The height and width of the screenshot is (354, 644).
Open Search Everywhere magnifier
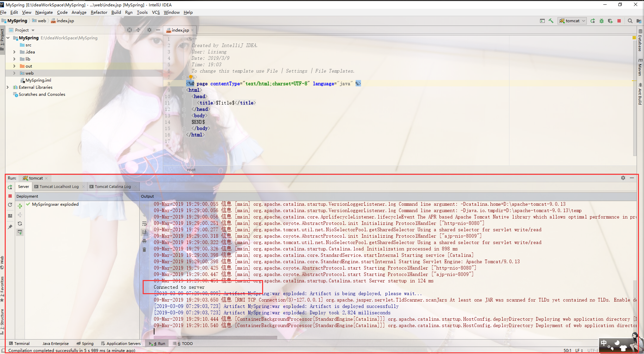pos(630,21)
